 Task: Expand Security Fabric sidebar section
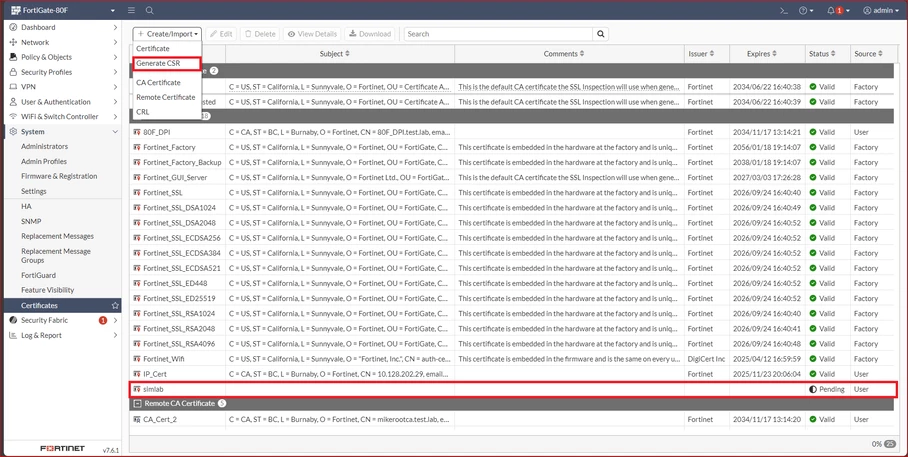[x=62, y=320]
